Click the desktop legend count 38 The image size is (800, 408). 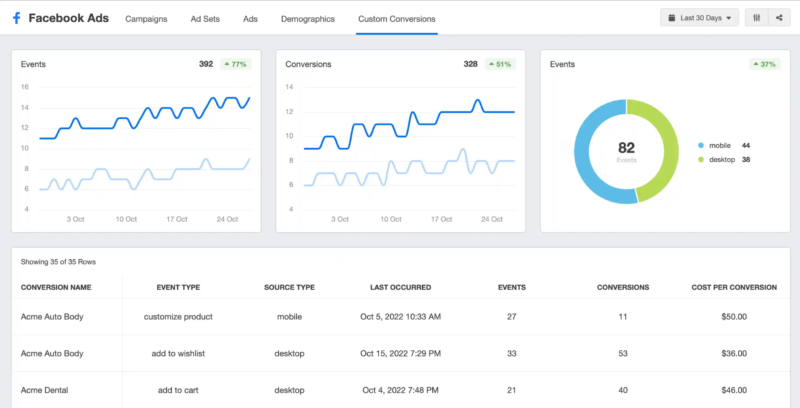(x=746, y=160)
